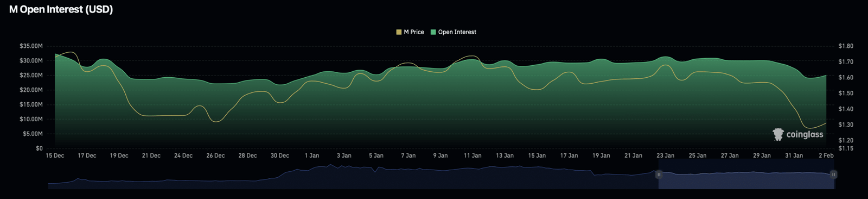Image resolution: width=868 pixels, height=199 pixels.
Task: Click the 21 Dec date label
Action: 151,156
